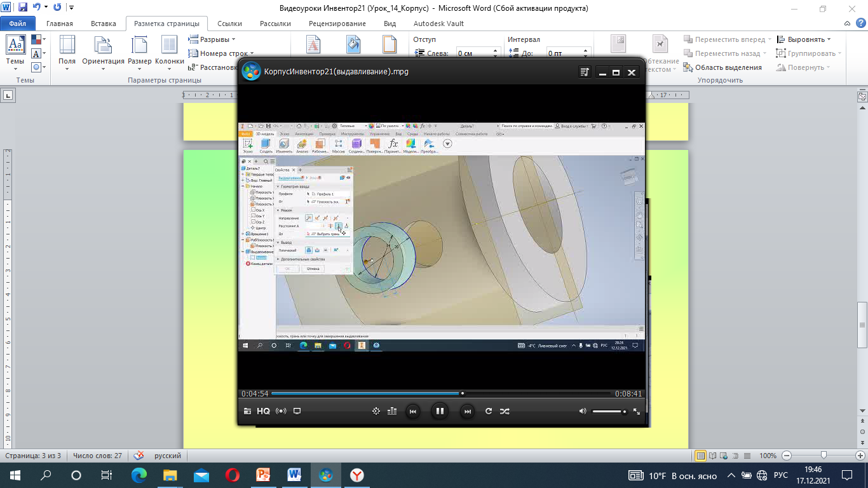Screen dimensions: 868x488
Task: Click the left indent value field
Action: [476, 53]
